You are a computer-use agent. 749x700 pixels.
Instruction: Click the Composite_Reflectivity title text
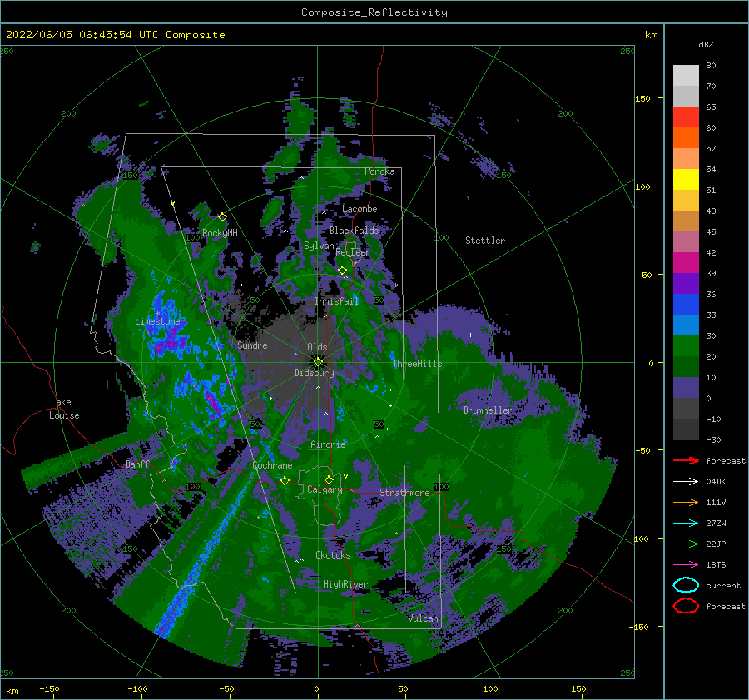click(374, 12)
